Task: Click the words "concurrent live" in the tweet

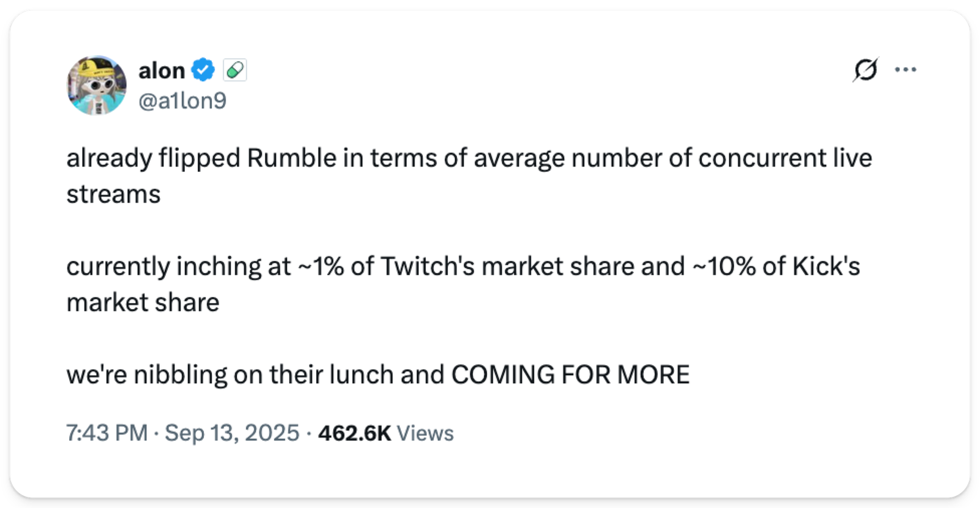Action: [x=785, y=158]
